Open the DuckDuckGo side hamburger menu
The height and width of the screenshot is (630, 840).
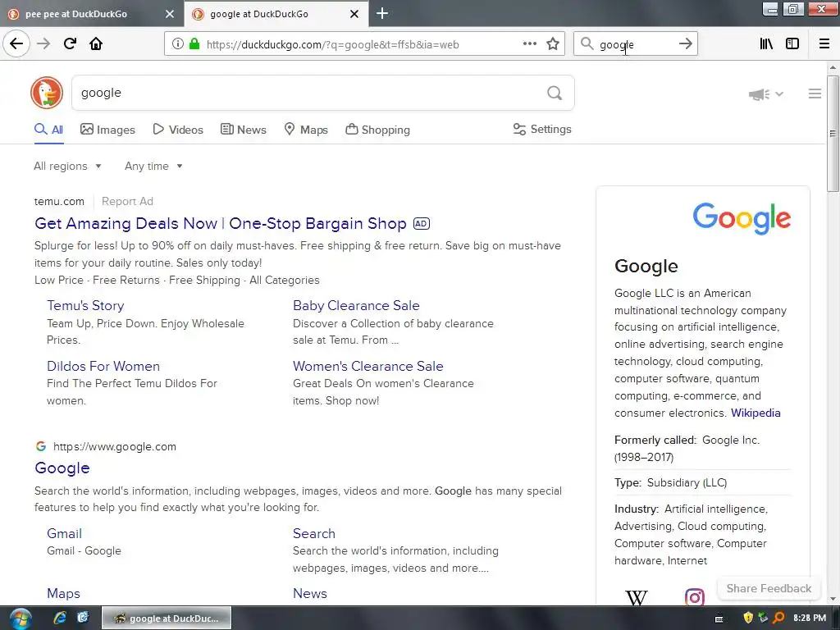coord(815,94)
